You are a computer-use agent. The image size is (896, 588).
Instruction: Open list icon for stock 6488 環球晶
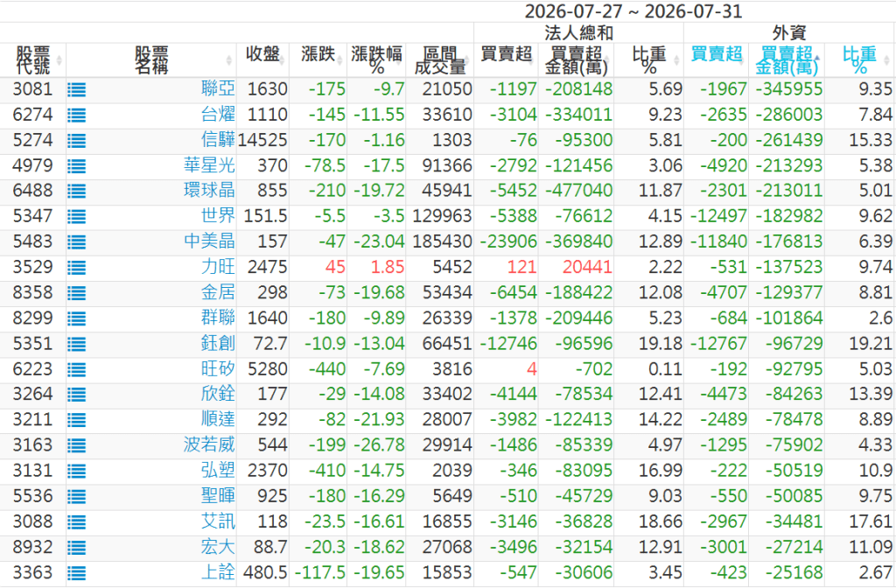77,192
